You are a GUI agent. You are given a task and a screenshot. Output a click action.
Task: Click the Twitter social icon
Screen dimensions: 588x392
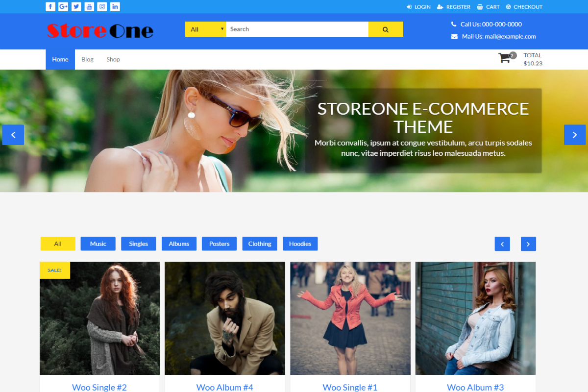pos(76,6)
